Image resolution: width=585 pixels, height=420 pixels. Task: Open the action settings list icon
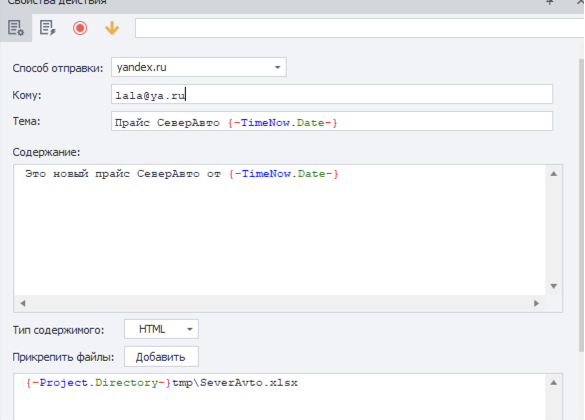[x=16, y=28]
